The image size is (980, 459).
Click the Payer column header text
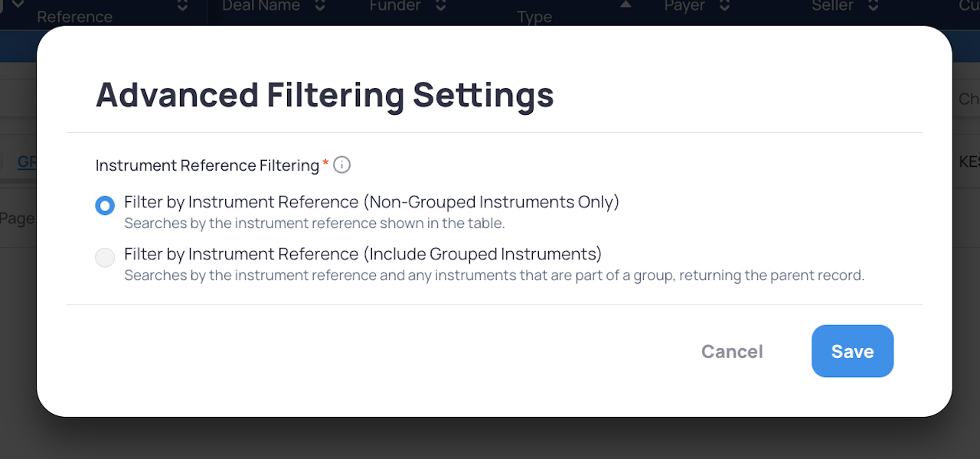coord(684,6)
